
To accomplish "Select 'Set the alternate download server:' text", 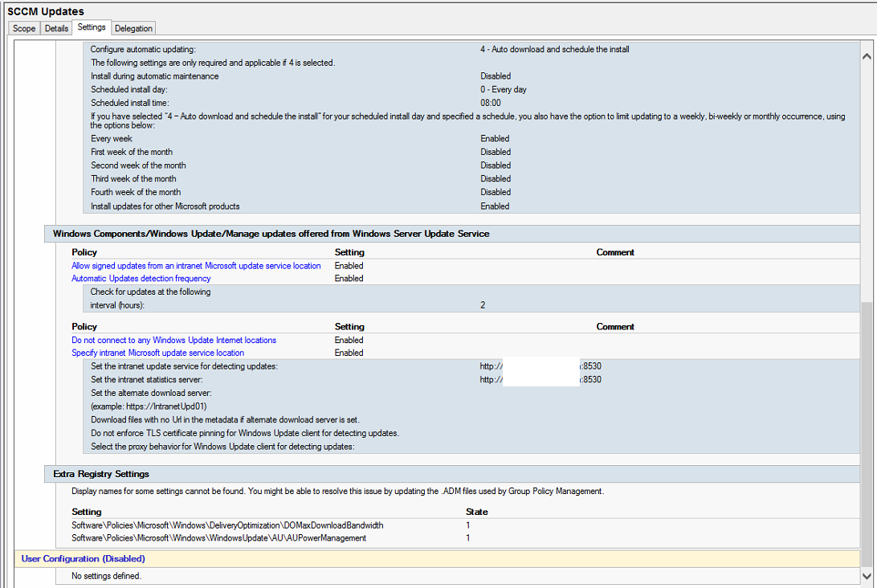I will (151, 394).
